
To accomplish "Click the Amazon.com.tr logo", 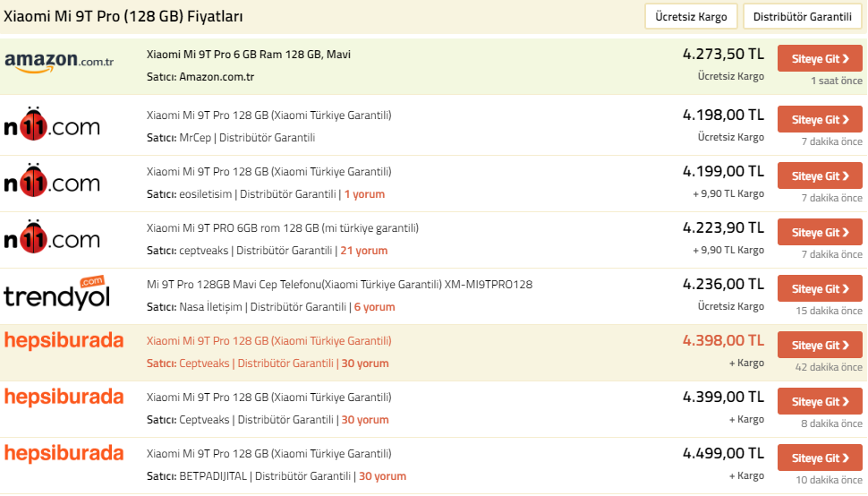I will point(59,62).
